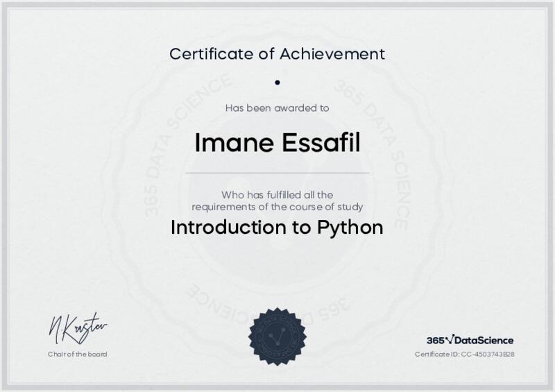Click the word Python in the course title

point(350,228)
